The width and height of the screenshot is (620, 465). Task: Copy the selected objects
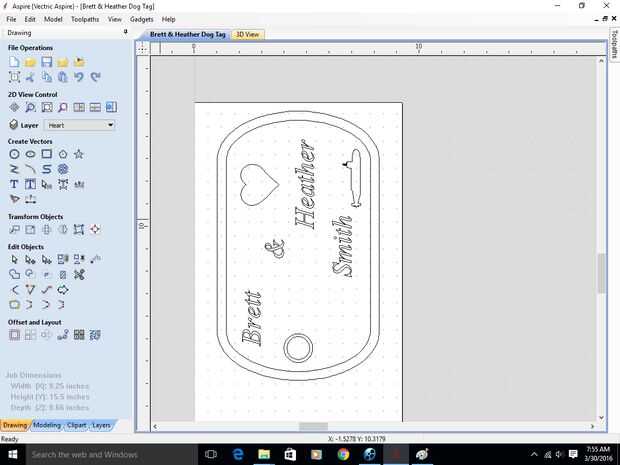coord(47,77)
